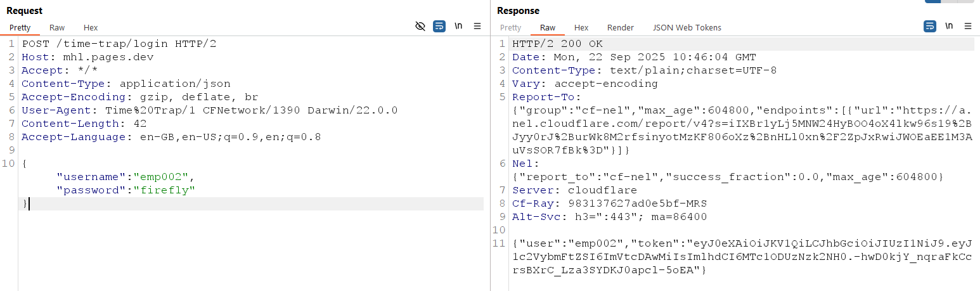Open the Request panel hamburger menu
Viewport: 980px width, 291px height.
(x=477, y=26)
